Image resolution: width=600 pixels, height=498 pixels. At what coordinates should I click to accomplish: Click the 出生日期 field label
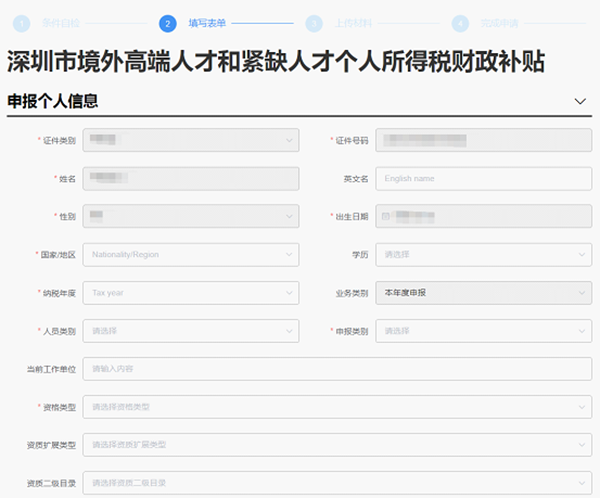[x=352, y=217]
